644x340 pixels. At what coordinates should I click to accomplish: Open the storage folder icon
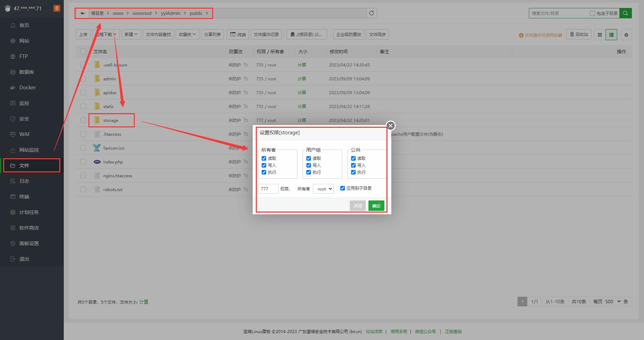tap(97, 120)
